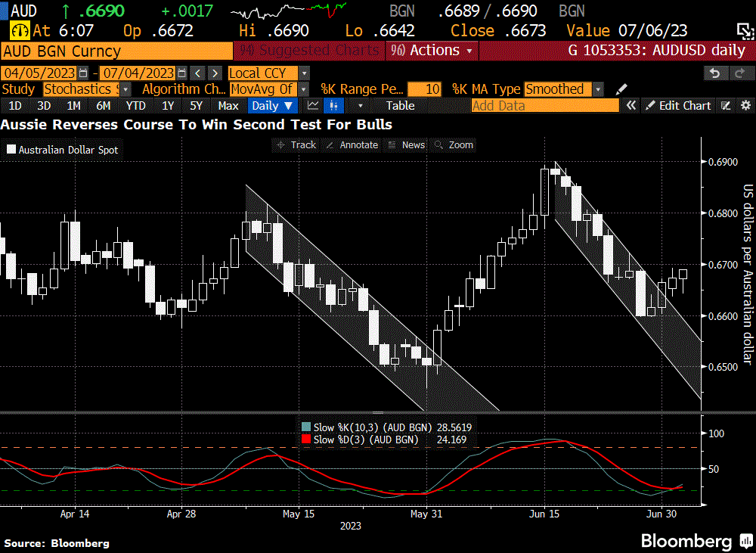The width and height of the screenshot is (756, 553).
Task: Collapse toolbar with double chevron icon
Action: 631,105
